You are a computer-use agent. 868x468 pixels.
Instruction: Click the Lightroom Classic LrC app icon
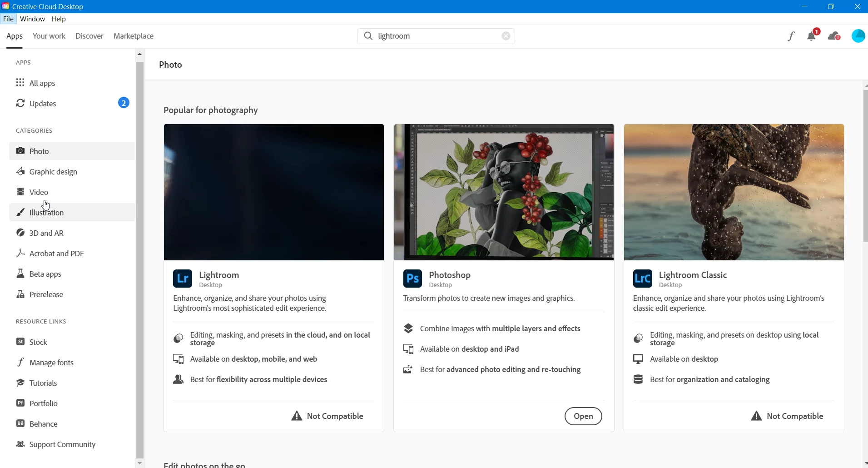pyautogui.click(x=643, y=279)
